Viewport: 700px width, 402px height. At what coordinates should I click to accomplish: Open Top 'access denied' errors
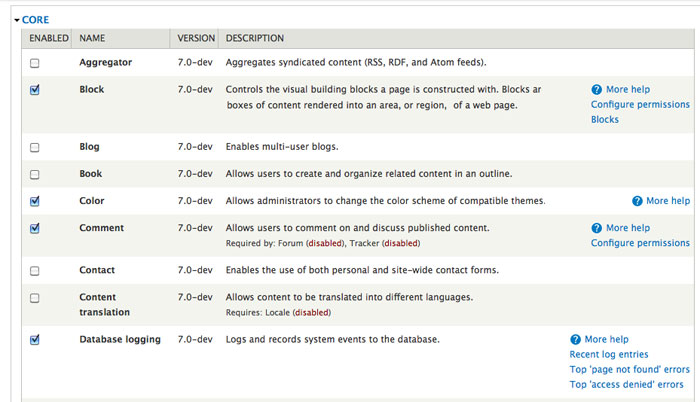pyautogui.click(x=626, y=384)
